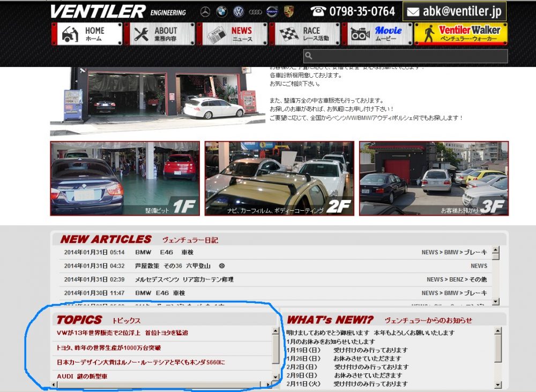536x392 pixels.
Task: Open topic 'VWが13年世界販売で2位浮上'
Action: pos(122,333)
